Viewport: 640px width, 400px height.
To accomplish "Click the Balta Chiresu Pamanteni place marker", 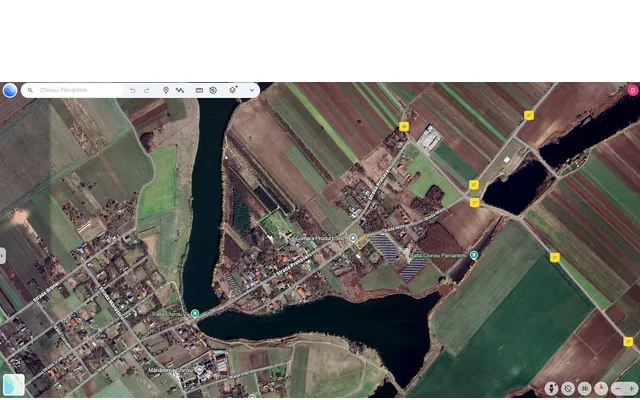I will pyautogui.click(x=474, y=255).
